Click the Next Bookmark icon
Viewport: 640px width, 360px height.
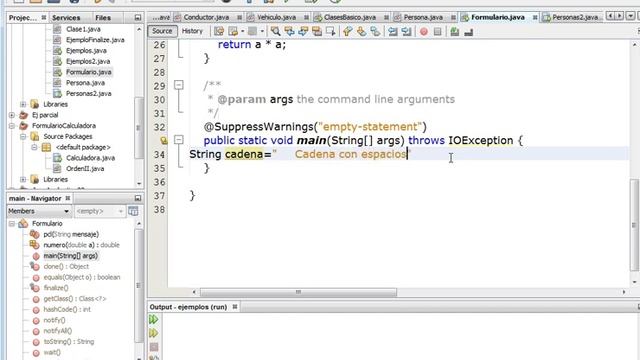click(x=361, y=31)
